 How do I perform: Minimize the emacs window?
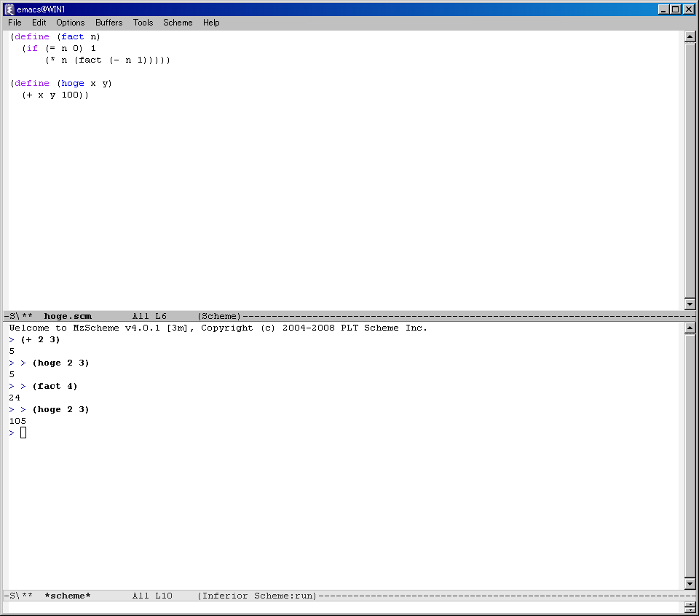(x=663, y=9)
